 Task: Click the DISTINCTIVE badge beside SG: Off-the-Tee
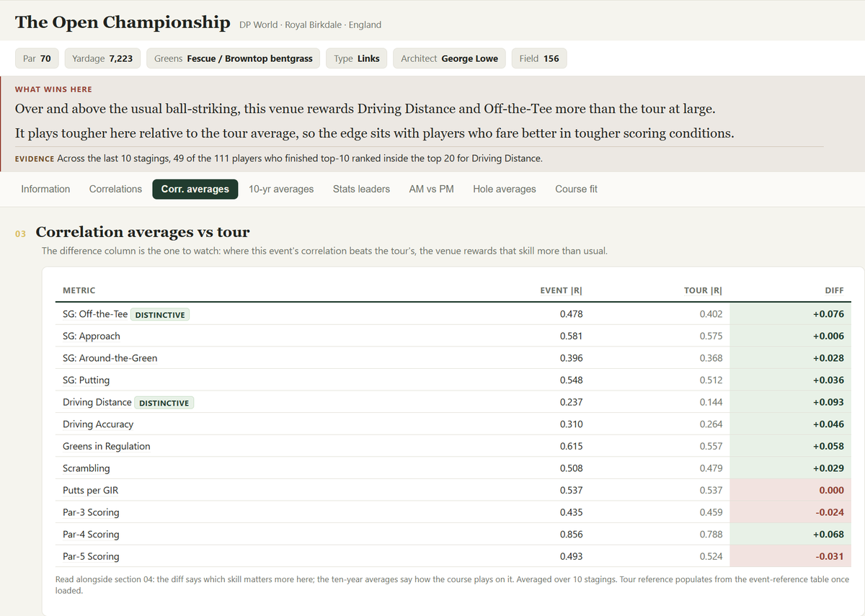point(160,315)
